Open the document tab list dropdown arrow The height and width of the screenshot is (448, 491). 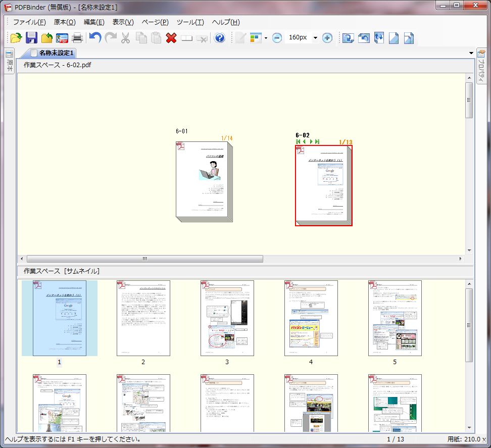471,53
